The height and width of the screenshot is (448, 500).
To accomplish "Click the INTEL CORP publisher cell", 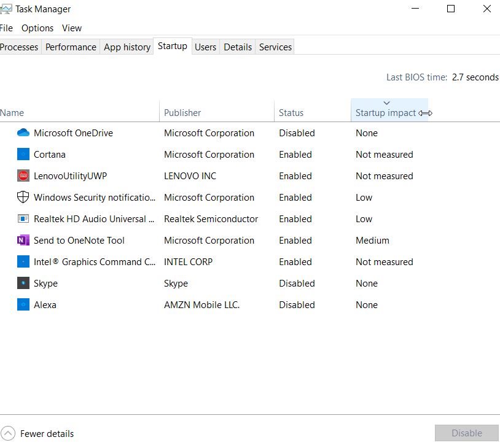I will point(188,262).
